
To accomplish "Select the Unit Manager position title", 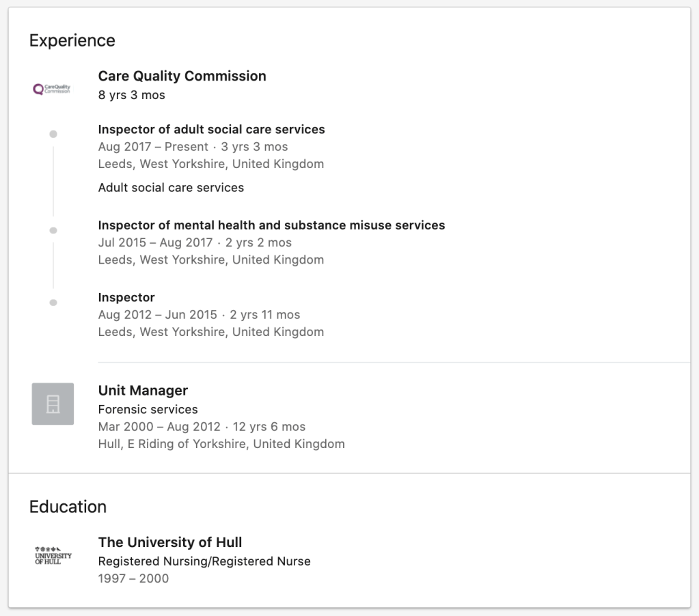I will pos(143,391).
